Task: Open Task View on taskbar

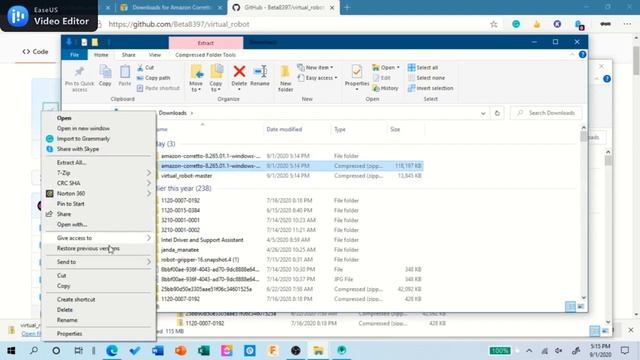Action: pos(78,350)
